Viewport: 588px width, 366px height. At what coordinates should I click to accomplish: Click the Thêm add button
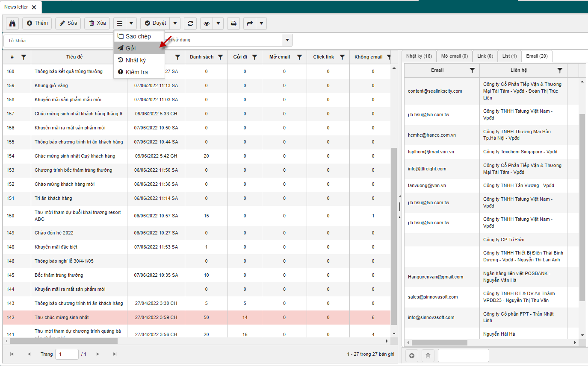click(37, 23)
